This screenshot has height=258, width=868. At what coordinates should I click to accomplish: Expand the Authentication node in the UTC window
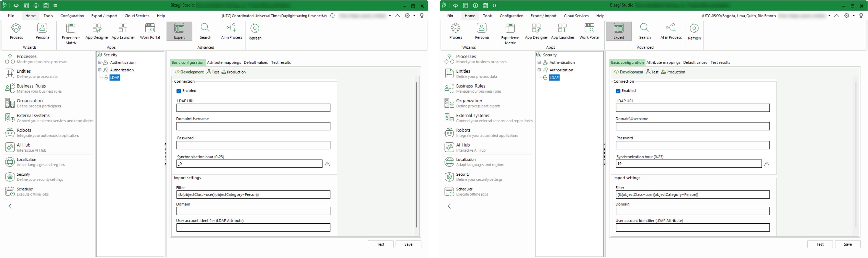pyautogui.click(x=100, y=62)
